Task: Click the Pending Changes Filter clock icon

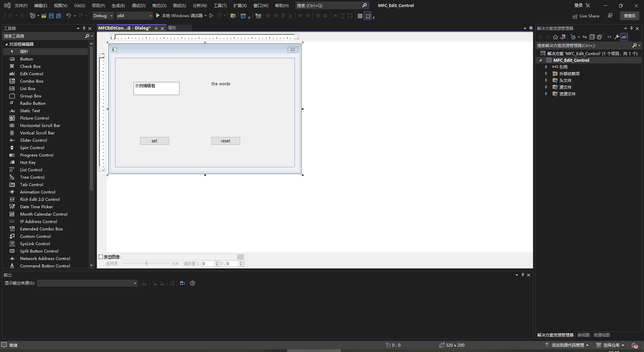Action: click(x=573, y=37)
